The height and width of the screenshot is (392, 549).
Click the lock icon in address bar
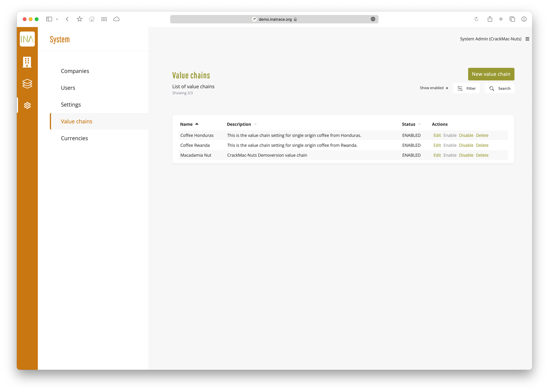click(x=295, y=19)
